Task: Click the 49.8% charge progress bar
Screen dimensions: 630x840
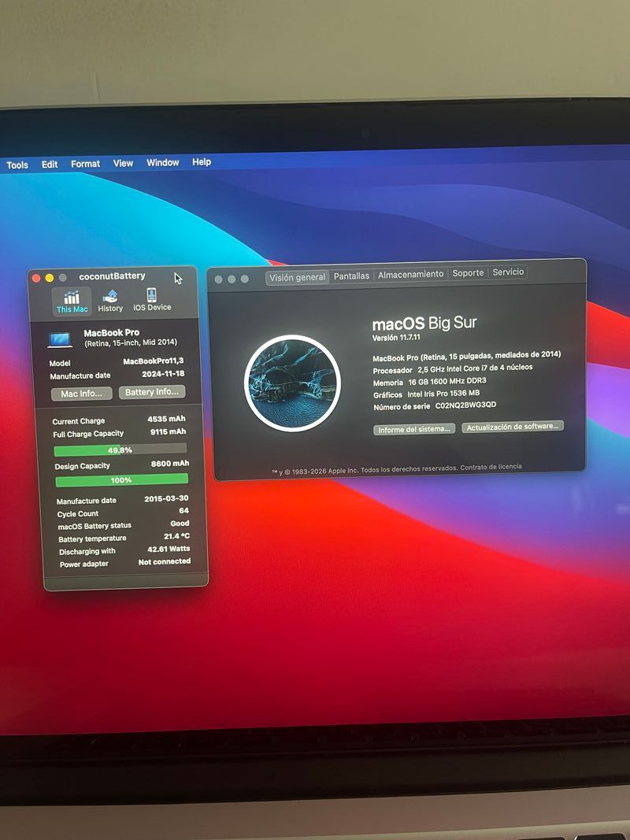Action: click(120, 450)
